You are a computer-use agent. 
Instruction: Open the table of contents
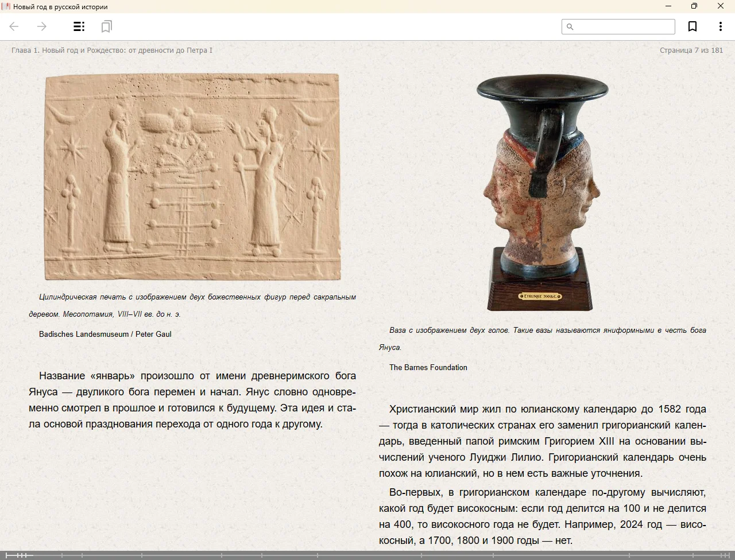79,26
